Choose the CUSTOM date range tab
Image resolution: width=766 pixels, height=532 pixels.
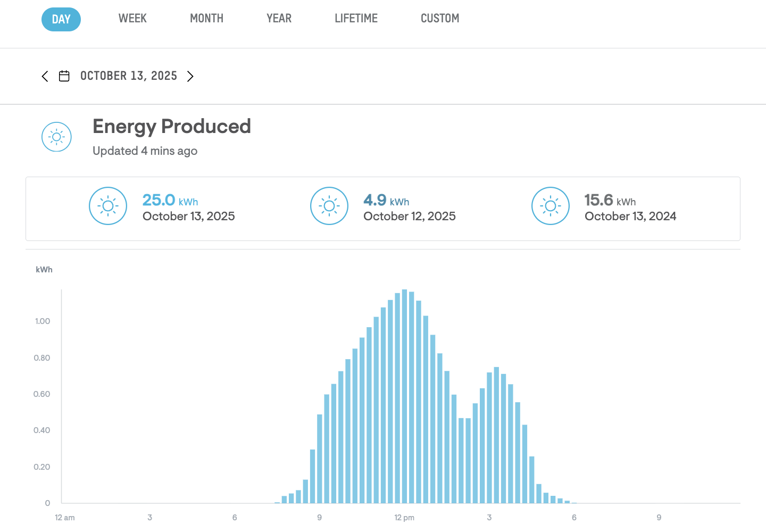[x=439, y=19]
